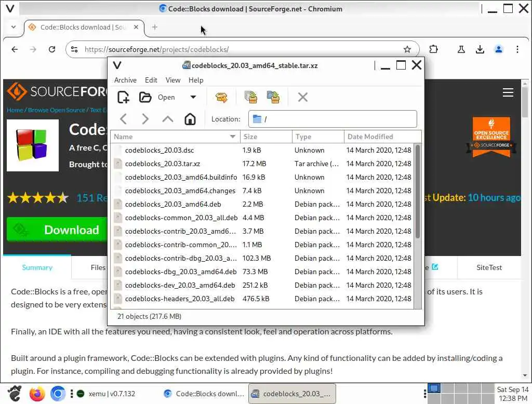Select codeblocks-contrib-common 1.1 MB row
Screen dimensions: 532x404
click(262, 245)
